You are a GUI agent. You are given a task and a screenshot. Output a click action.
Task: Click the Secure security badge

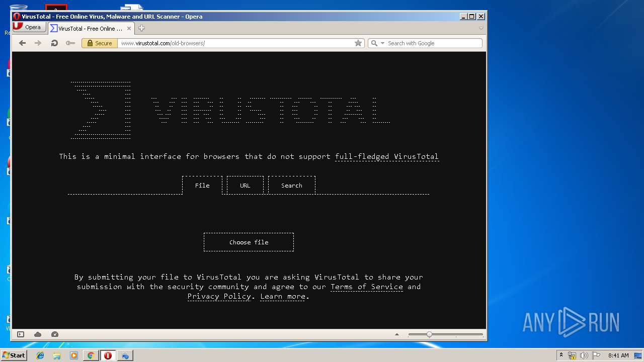tap(100, 43)
